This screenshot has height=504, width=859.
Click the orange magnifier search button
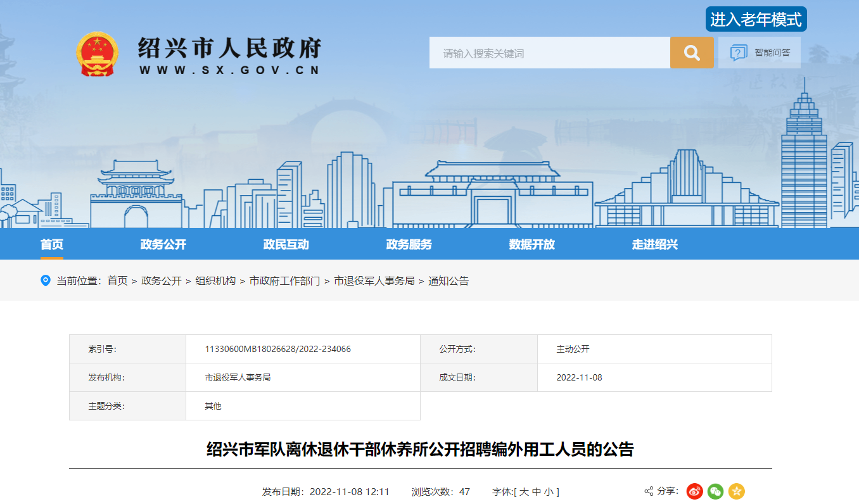(x=692, y=53)
